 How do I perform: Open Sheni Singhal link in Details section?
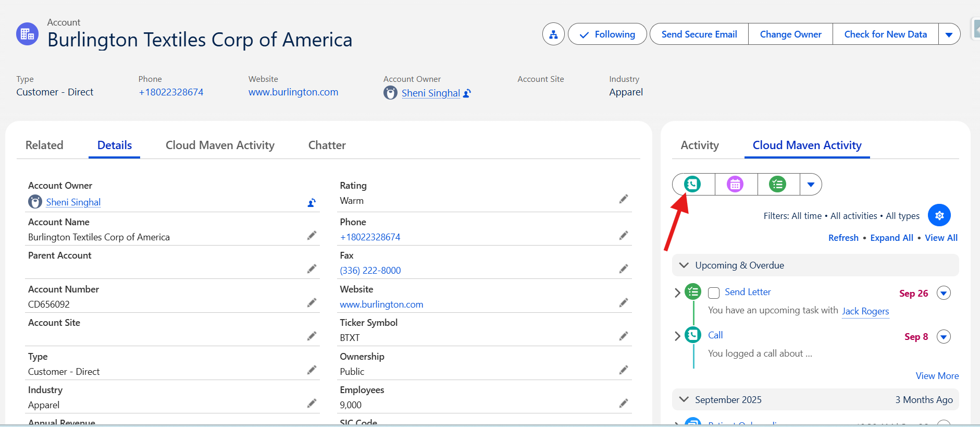click(x=73, y=202)
